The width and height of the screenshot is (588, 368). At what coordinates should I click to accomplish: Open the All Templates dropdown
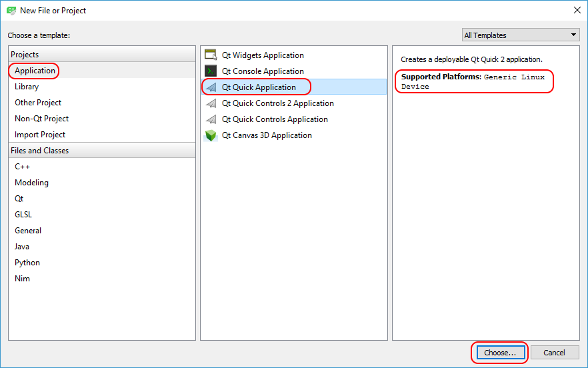tap(521, 35)
